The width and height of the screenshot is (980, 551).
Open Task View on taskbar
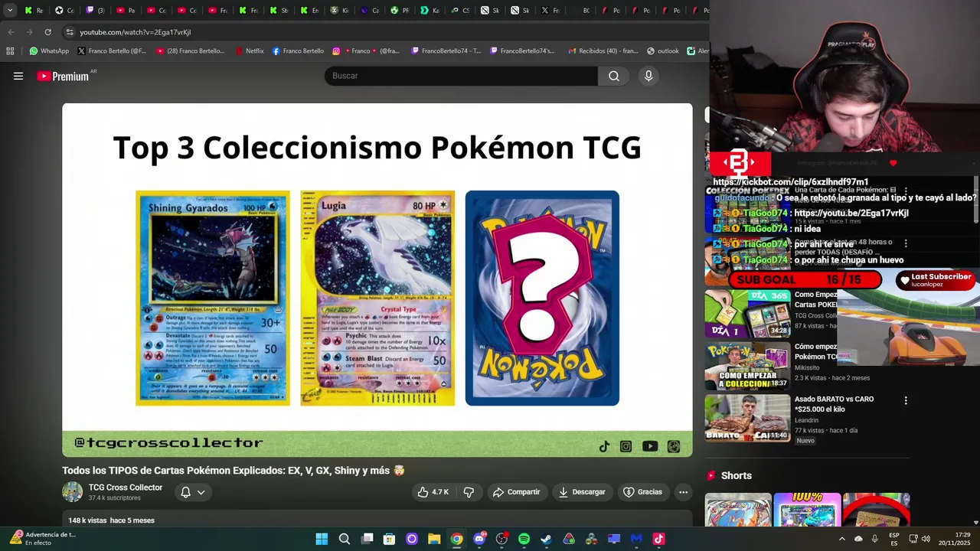(367, 539)
